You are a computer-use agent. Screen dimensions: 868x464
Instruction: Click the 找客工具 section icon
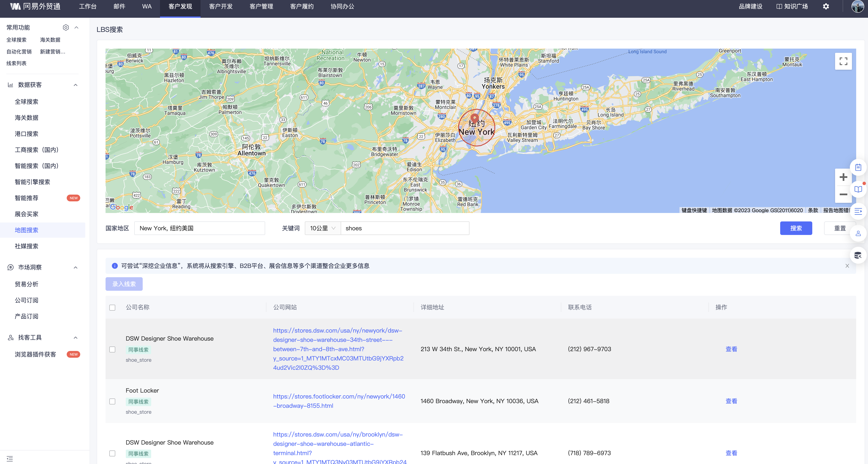click(10, 338)
